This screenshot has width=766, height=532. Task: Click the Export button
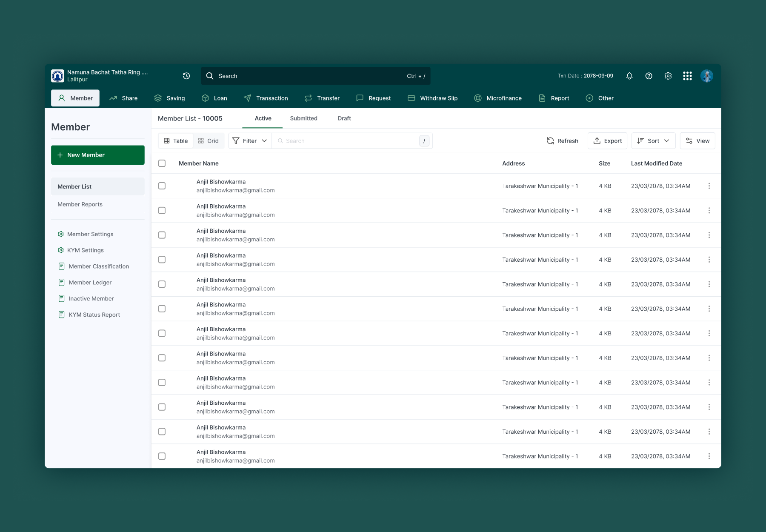pos(607,141)
